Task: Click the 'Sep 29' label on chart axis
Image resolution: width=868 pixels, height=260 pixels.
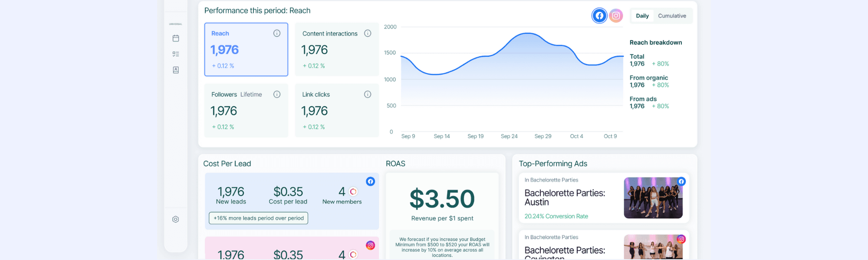Action: [543, 136]
